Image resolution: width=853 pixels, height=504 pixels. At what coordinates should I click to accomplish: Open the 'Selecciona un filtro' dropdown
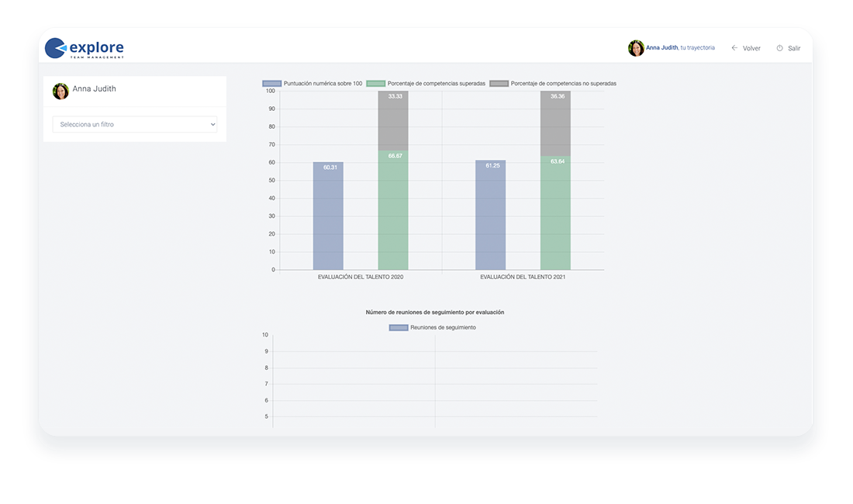(135, 124)
